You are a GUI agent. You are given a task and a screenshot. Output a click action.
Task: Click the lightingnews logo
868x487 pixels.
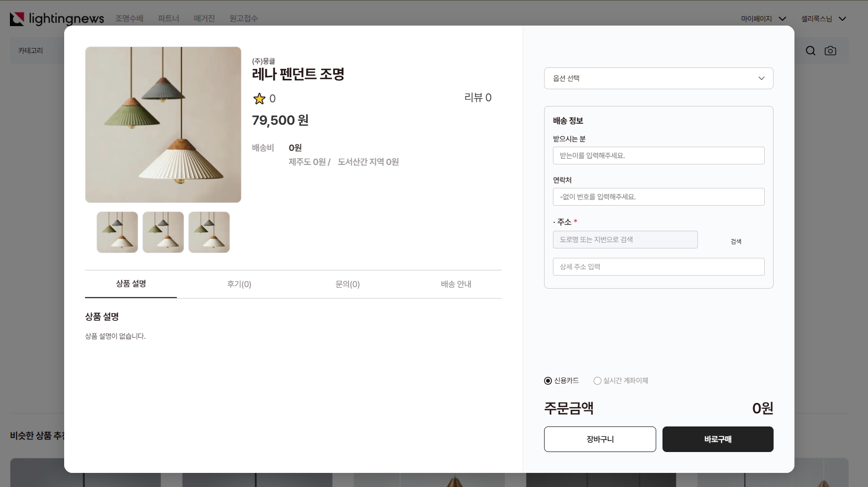pos(57,19)
